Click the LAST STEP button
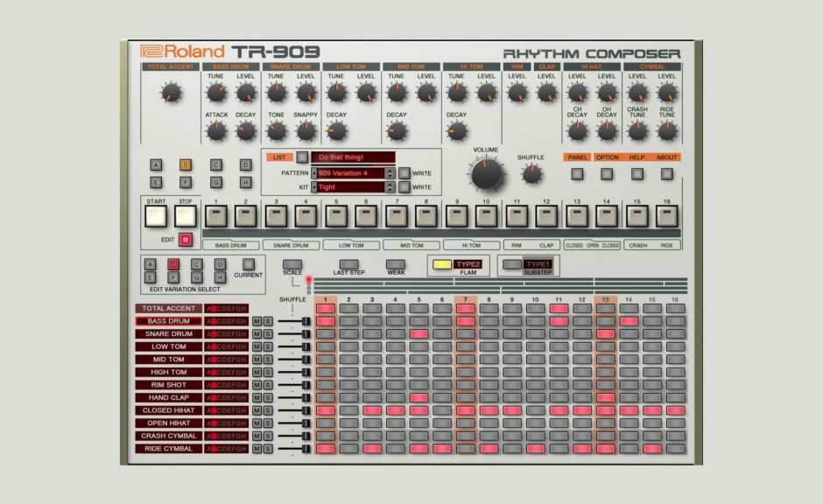Image resolution: width=823 pixels, height=504 pixels. pyautogui.click(x=350, y=264)
